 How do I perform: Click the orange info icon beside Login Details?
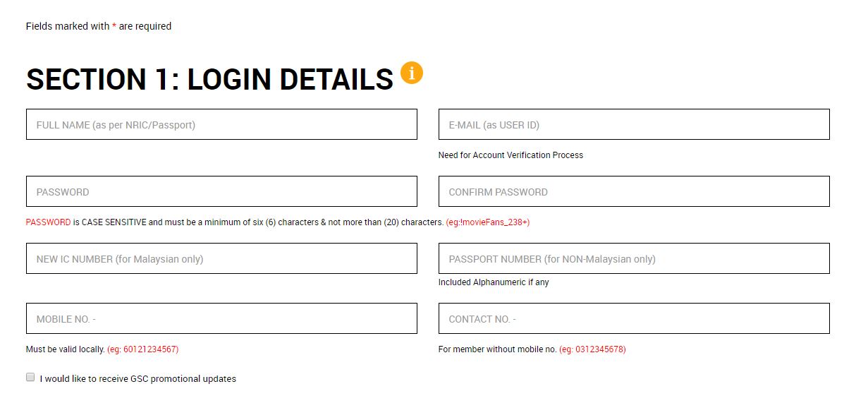(412, 73)
